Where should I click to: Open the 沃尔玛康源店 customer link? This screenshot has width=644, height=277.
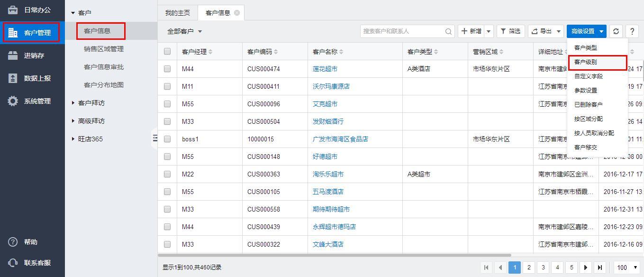click(x=331, y=86)
